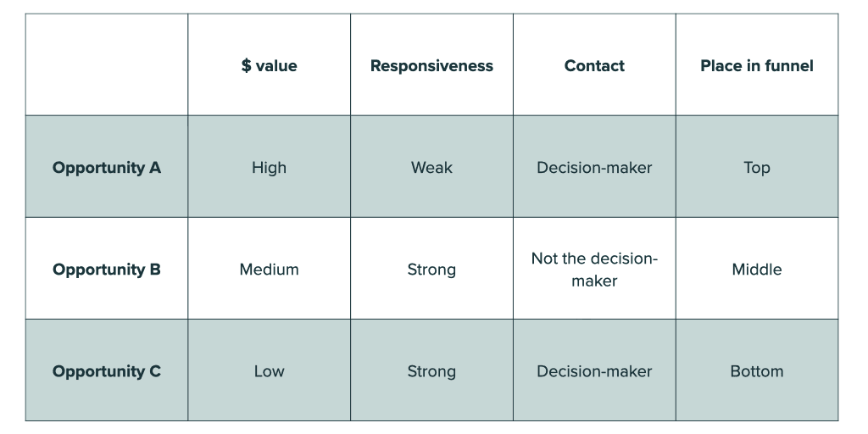Click the Opportunity A row label
868x434 pixels.
coord(107,168)
